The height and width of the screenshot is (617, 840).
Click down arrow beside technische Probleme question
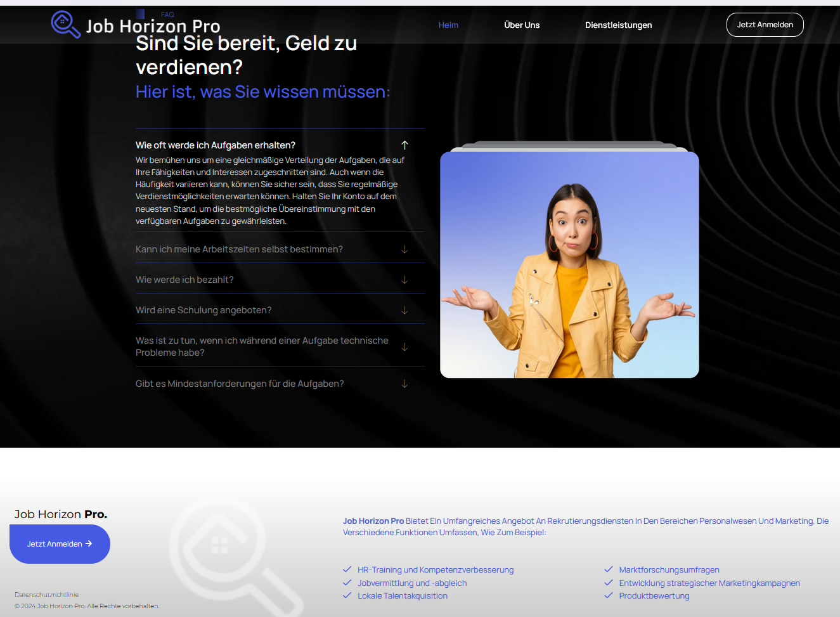click(404, 347)
